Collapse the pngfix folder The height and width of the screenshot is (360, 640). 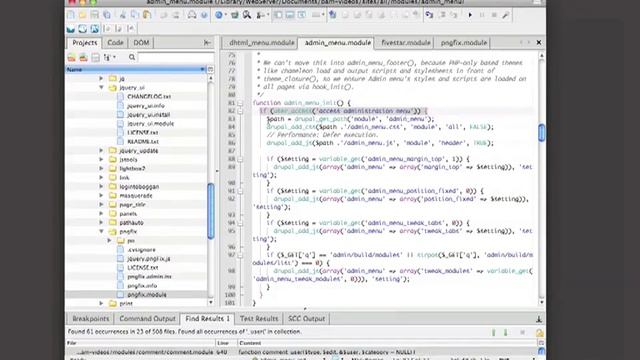click(101, 231)
